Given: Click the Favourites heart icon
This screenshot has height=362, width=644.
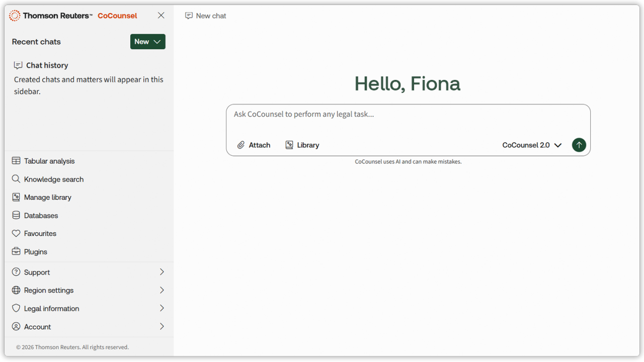Looking at the screenshot, I should [16, 233].
